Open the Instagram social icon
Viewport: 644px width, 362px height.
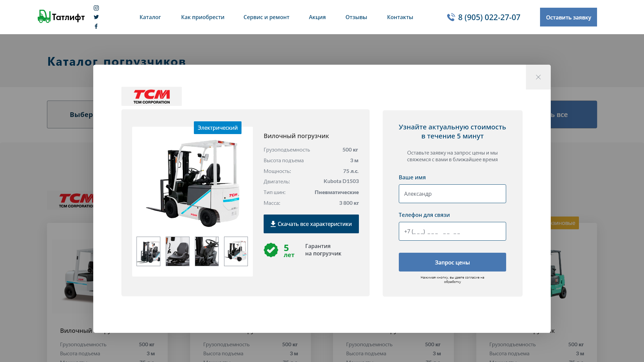(96, 8)
